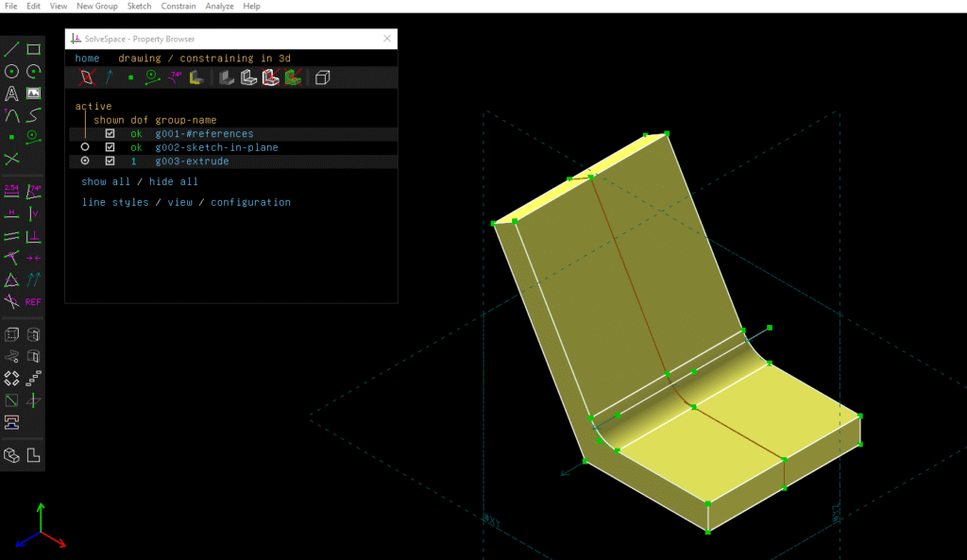Select the g003-extrude group name
Image resolution: width=967 pixels, height=560 pixels.
[x=192, y=161]
